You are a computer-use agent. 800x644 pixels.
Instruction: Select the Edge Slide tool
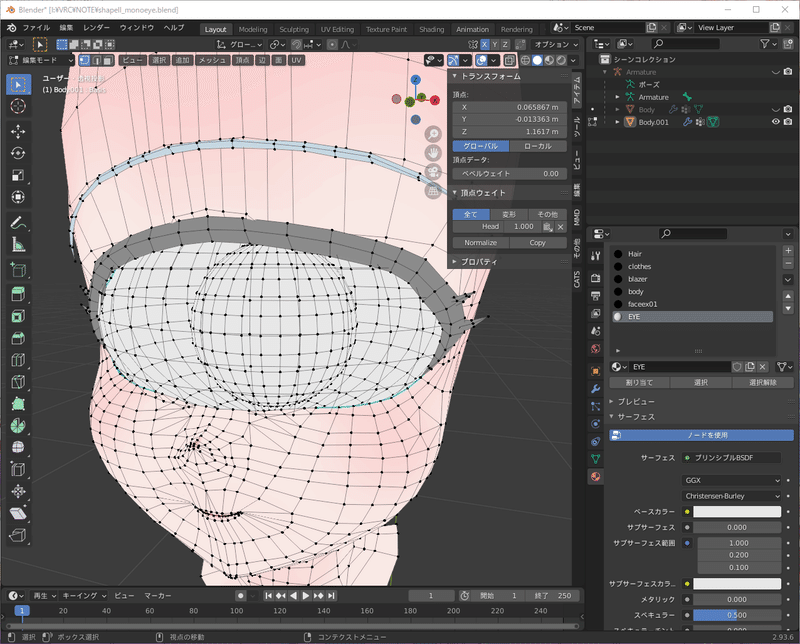tap(18, 469)
